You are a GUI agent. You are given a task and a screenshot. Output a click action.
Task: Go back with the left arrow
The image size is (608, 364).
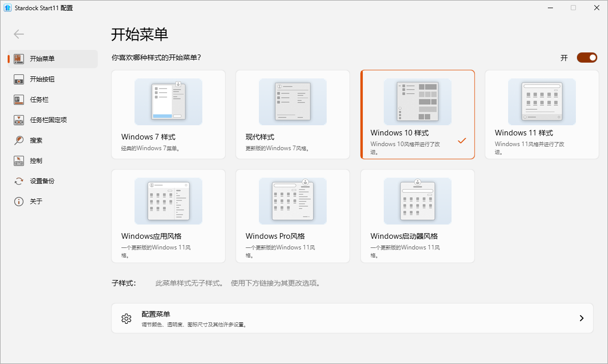pos(19,34)
